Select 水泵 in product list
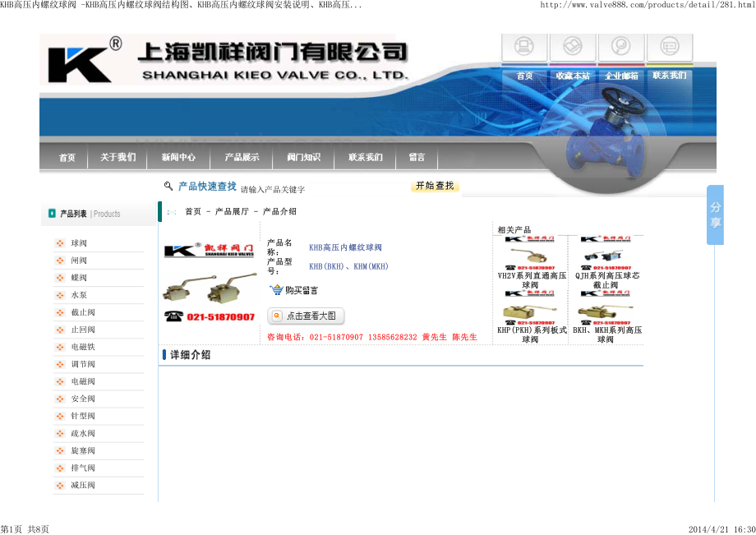Image resolution: width=756 pixels, height=535 pixels. pyautogui.click(x=79, y=295)
